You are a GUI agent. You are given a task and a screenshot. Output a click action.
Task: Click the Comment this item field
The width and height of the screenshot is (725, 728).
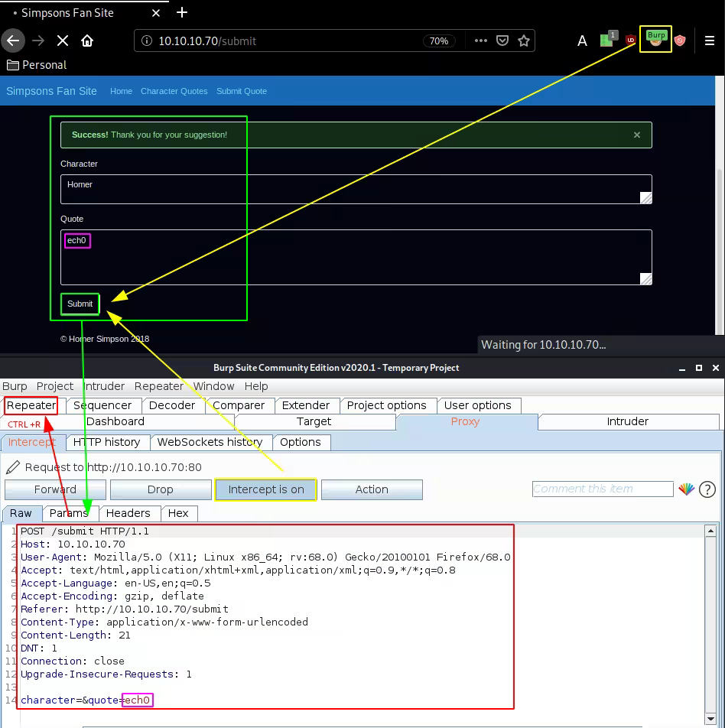pyautogui.click(x=603, y=489)
